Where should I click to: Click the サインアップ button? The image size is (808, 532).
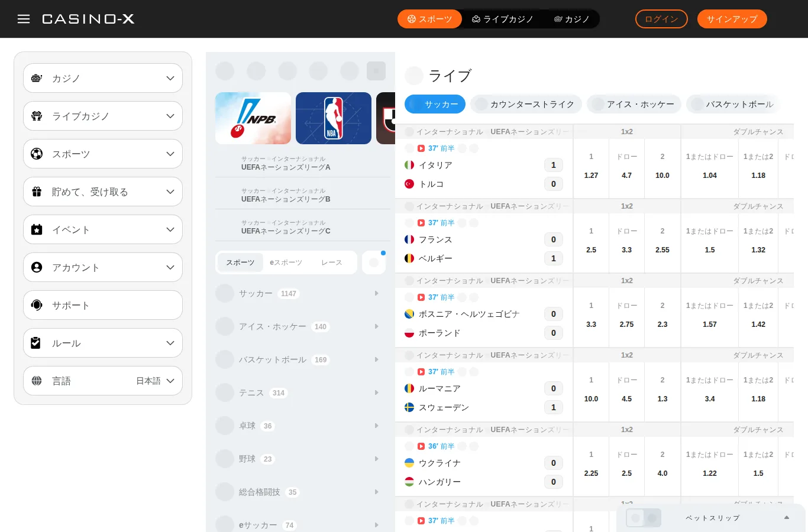tap(732, 19)
